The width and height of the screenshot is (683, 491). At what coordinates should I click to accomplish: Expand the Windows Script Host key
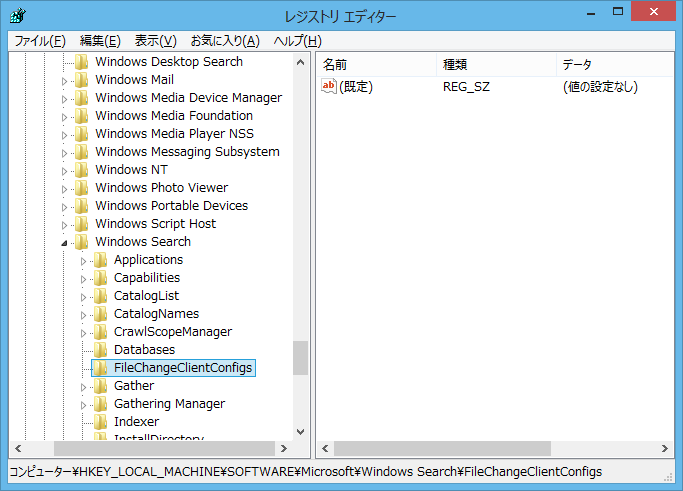(64, 225)
